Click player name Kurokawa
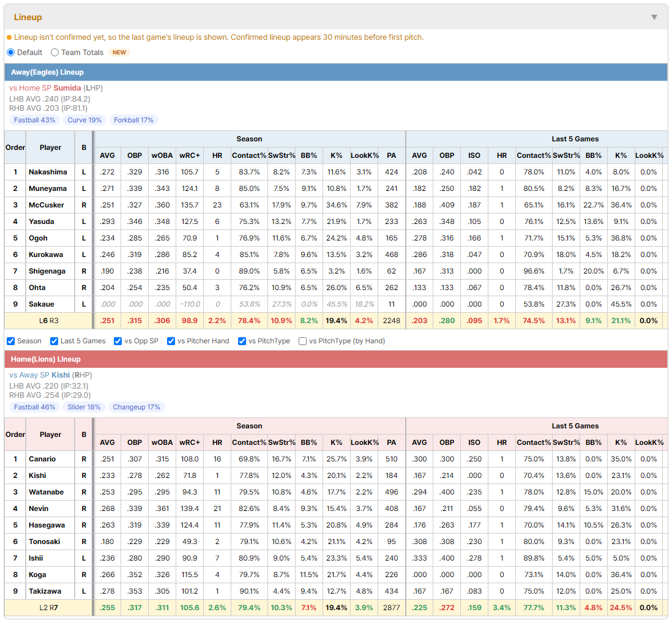The image size is (672, 623). [x=46, y=255]
